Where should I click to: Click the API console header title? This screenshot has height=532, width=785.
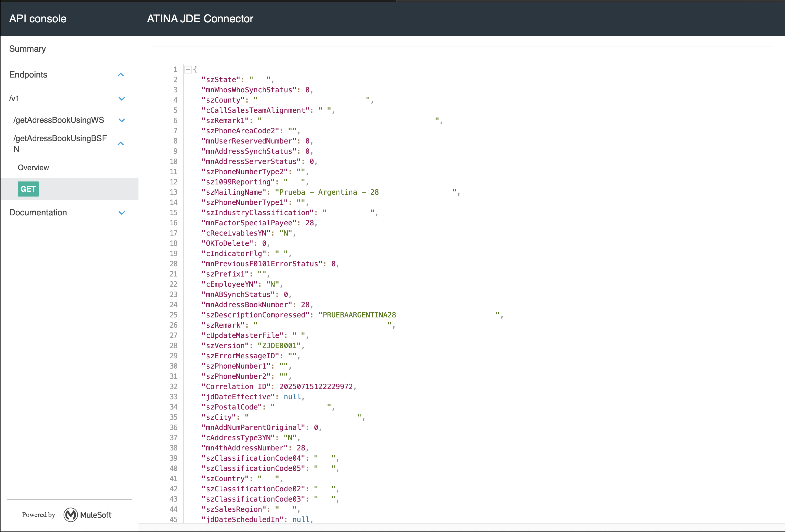pyautogui.click(x=37, y=19)
